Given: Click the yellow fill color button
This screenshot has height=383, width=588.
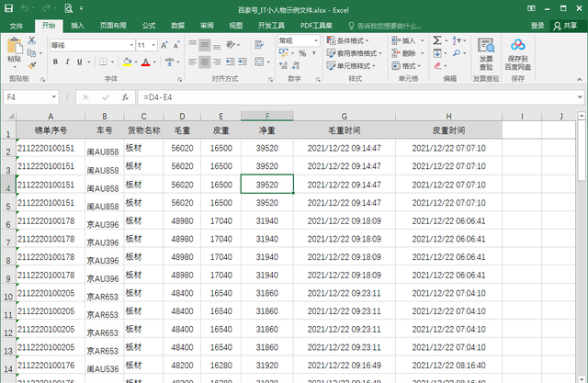Looking at the screenshot, I should coord(126,62).
